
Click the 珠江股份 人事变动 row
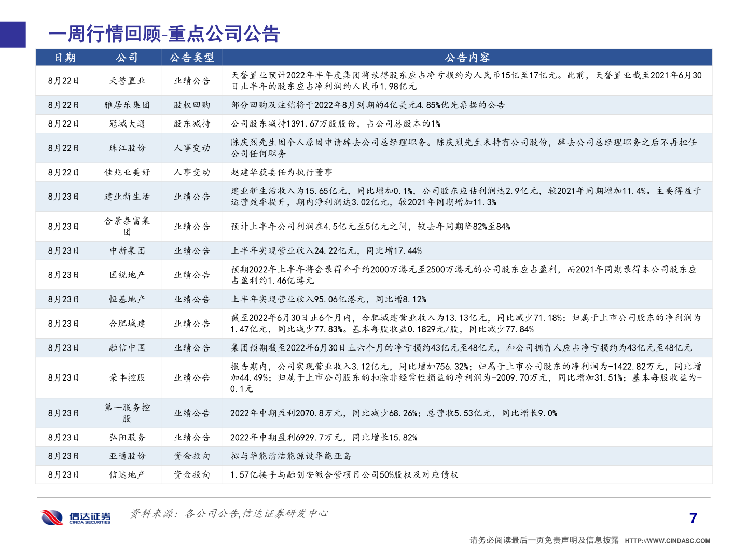tap(192, 148)
